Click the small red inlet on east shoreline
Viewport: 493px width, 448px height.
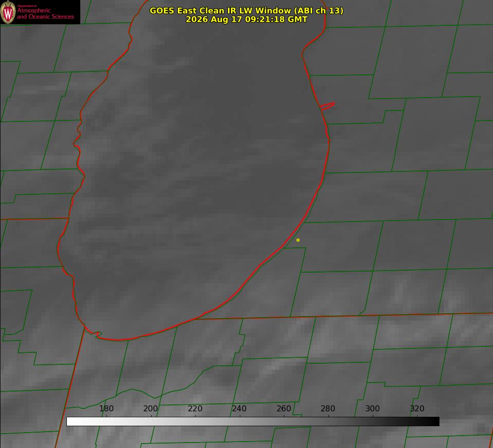coord(328,106)
